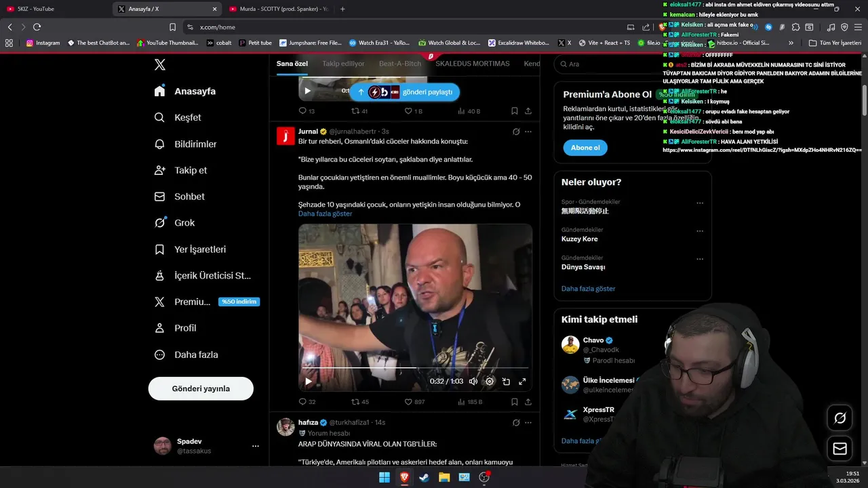This screenshot has height=488, width=868.
Task: Click Daha fazla göster in Jurnal post
Action: point(325,213)
